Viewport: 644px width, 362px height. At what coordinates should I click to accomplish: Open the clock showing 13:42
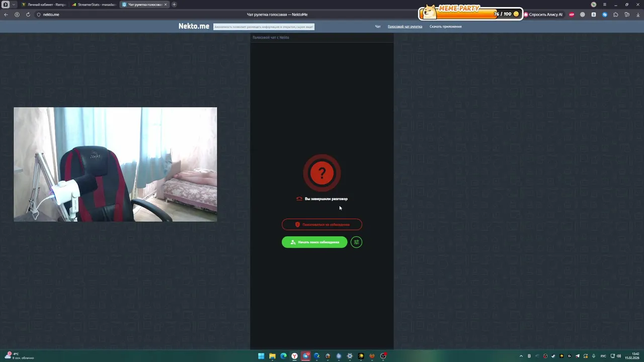[x=632, y=356]
